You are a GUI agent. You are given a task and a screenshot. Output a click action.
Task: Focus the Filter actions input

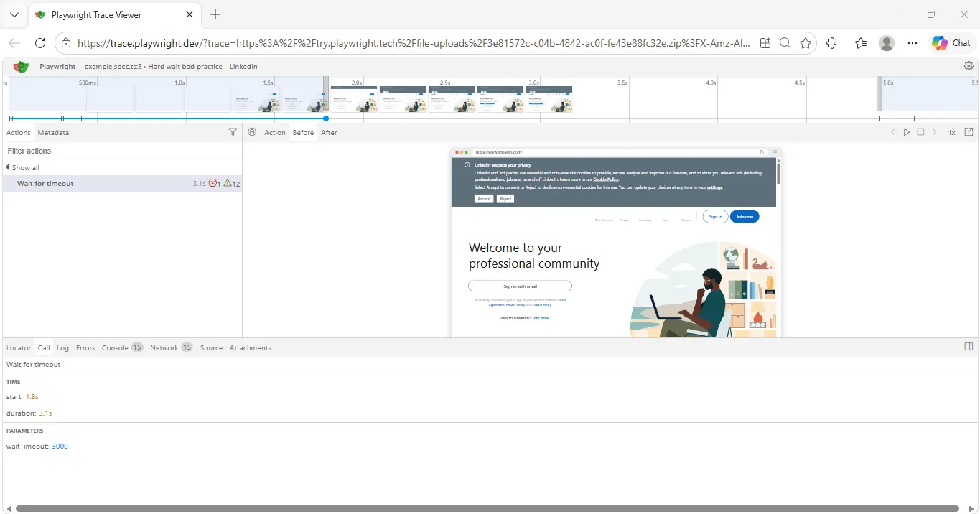coord(122,151)
